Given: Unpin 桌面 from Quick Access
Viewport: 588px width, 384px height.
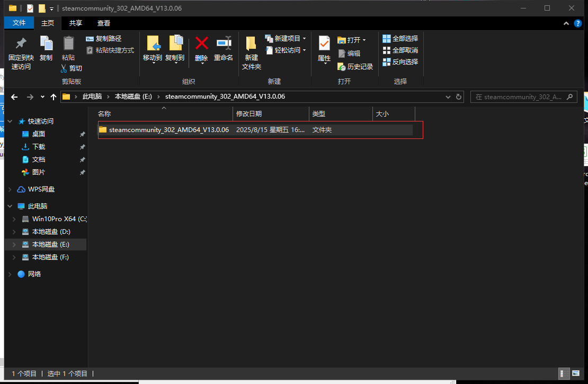Looking at the screenshot, I should [x=82, y=134].
